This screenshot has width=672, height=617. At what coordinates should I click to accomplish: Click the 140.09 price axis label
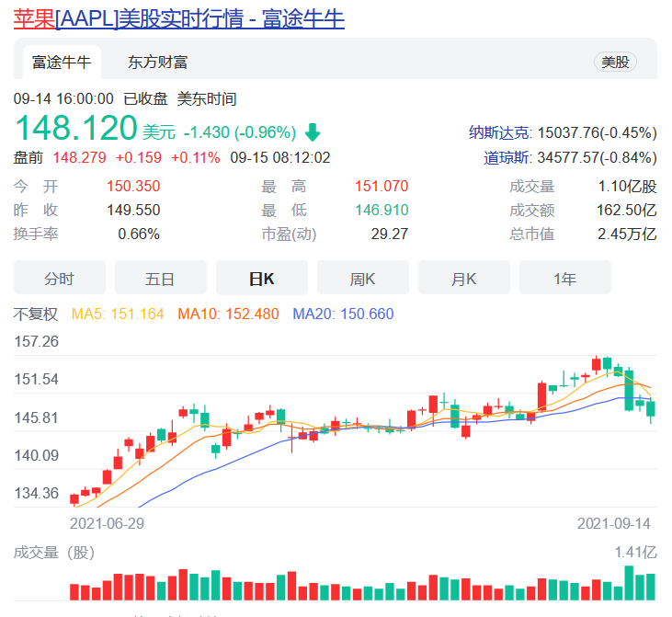click(37, 455)
